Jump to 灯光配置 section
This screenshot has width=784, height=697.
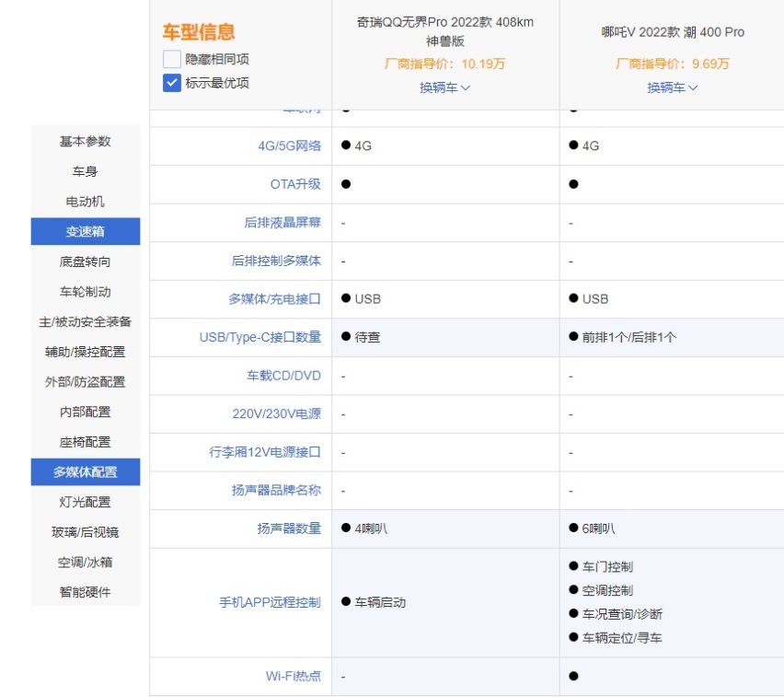[x=86, y=502]
